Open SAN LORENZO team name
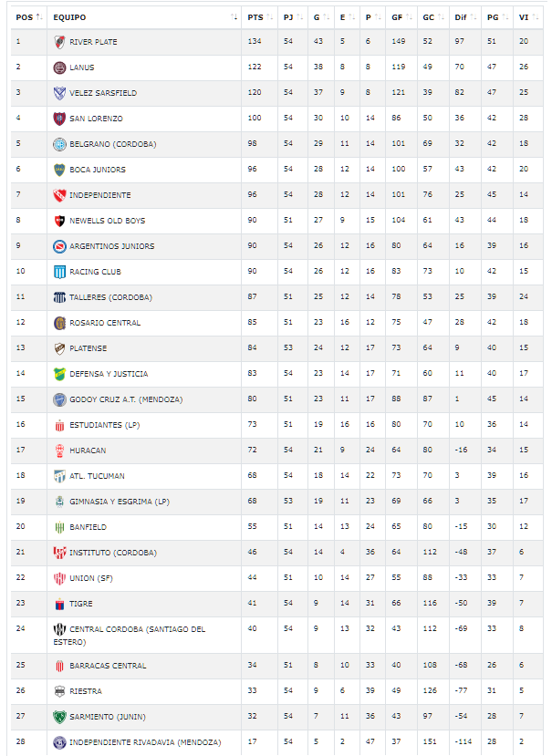 [96, 119]
